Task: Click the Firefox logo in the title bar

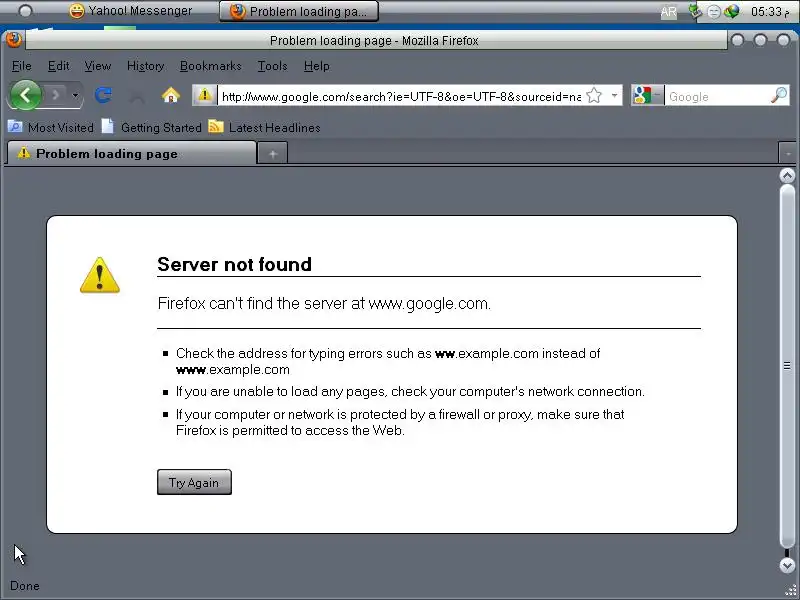Action: (x=14, y=39)
